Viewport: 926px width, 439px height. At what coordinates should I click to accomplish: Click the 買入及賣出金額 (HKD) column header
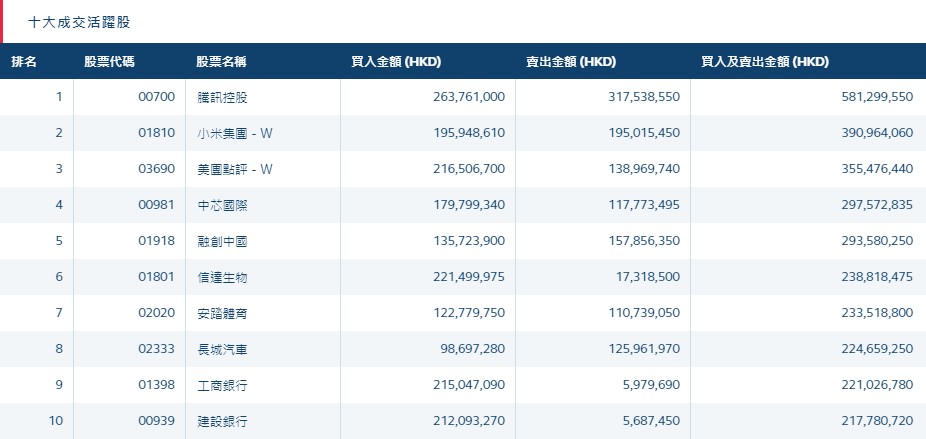coord(765,61)
